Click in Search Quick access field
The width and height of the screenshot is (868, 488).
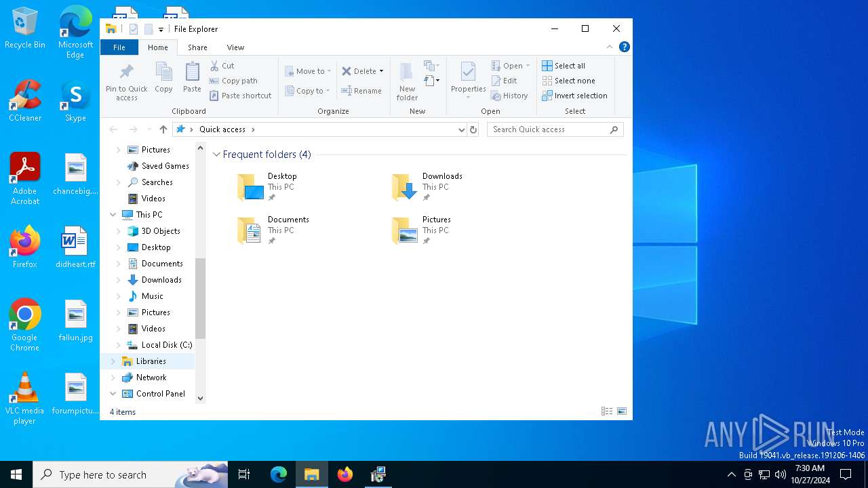[x=555, y=129]
